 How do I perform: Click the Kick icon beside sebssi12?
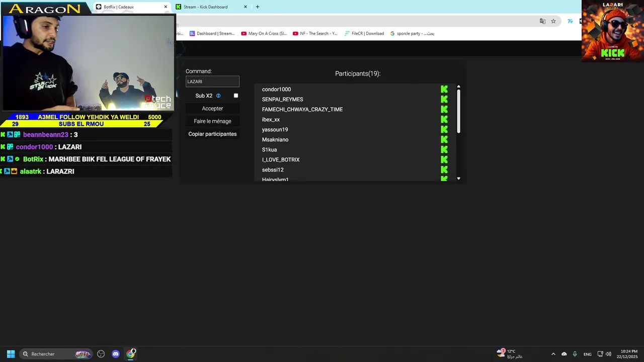point(444,169)
